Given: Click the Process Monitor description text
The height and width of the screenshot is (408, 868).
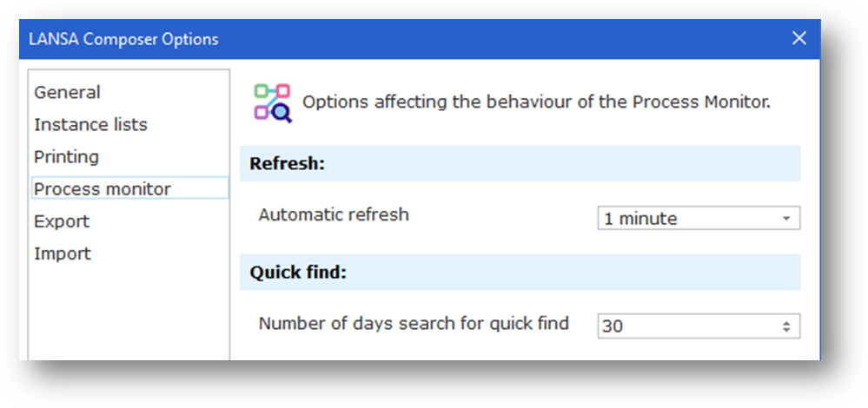Looking at the screenshot, I should [536, 102].
